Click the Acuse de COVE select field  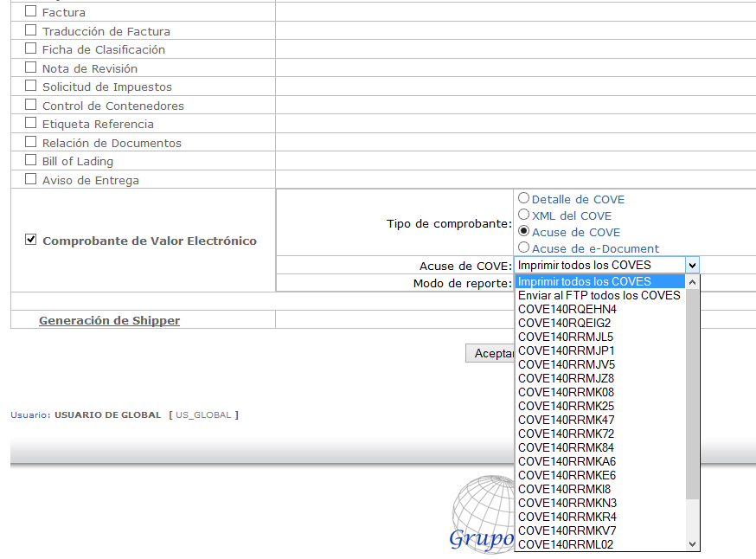point(606,265)
